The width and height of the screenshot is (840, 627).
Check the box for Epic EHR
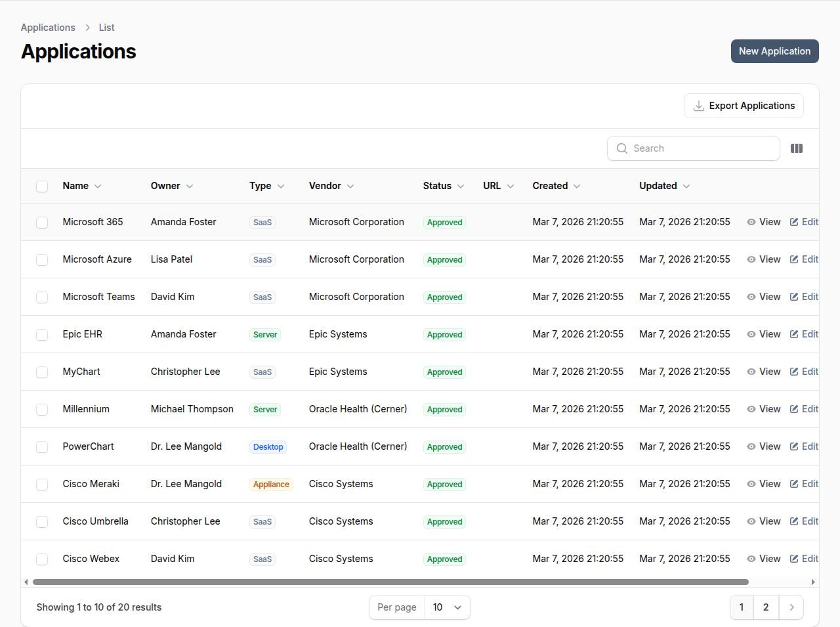[x=42, y=335]
